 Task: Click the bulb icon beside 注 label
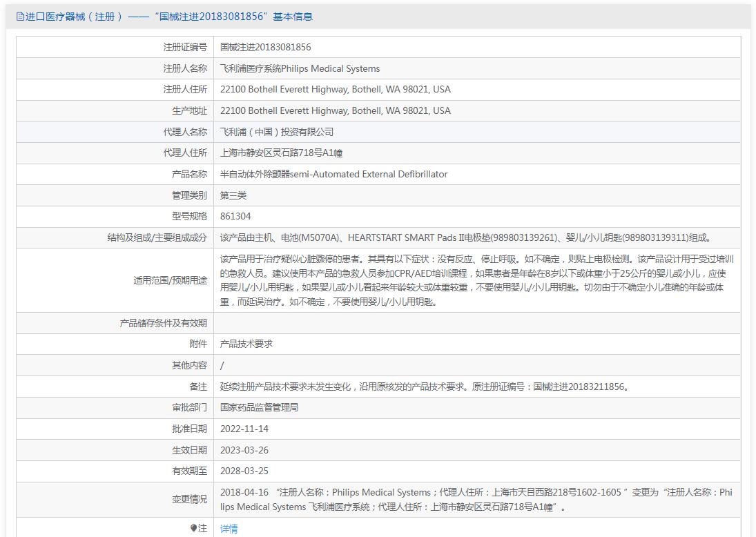(x=193, y=528)
